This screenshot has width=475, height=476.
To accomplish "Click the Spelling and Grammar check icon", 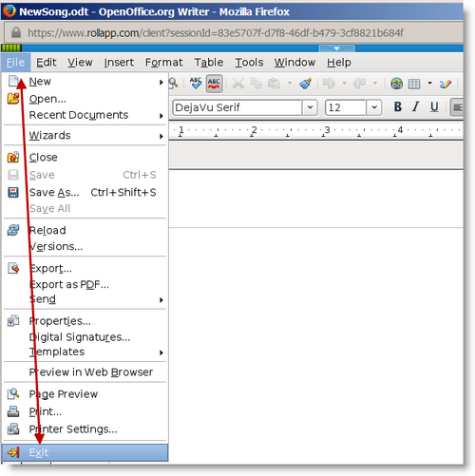I will coord(196,84).
